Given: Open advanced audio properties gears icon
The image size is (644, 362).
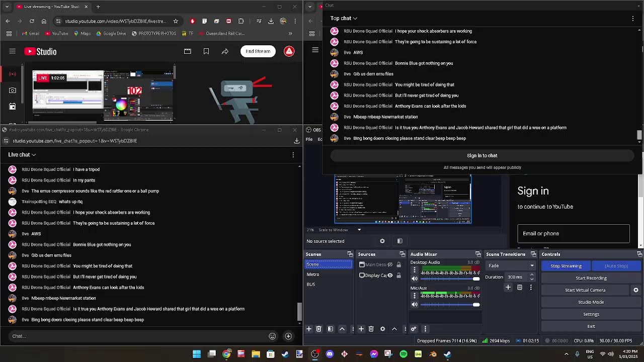Looking at the screenshot, I should point(414,329).
